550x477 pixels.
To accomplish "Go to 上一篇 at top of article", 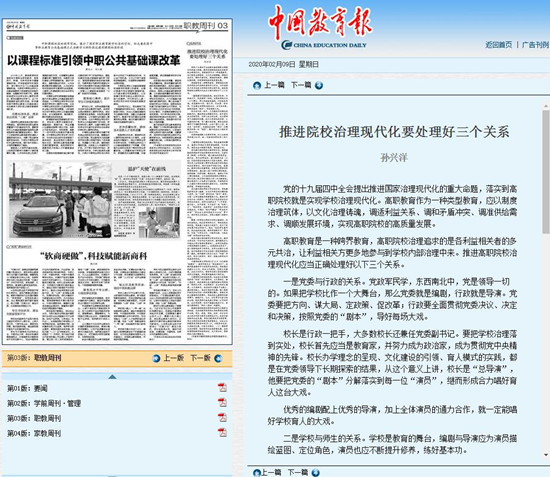I will tap(274, 85).
